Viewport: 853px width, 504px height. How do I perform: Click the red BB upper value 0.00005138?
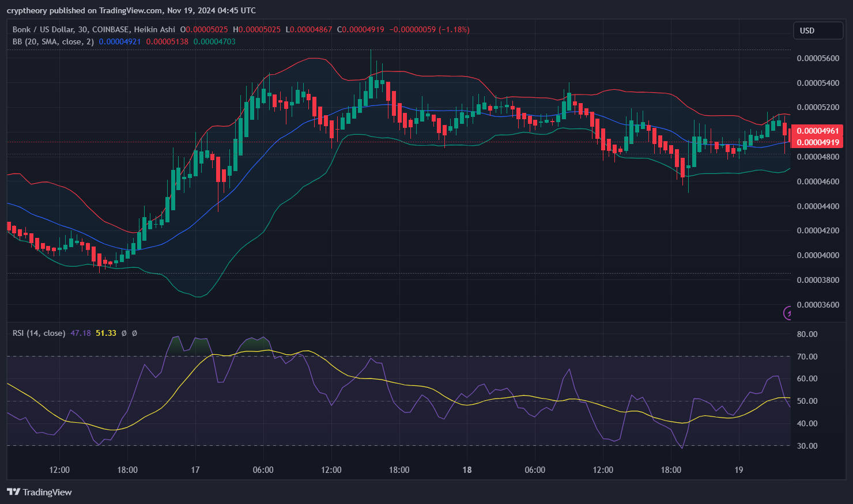(167, 41)
